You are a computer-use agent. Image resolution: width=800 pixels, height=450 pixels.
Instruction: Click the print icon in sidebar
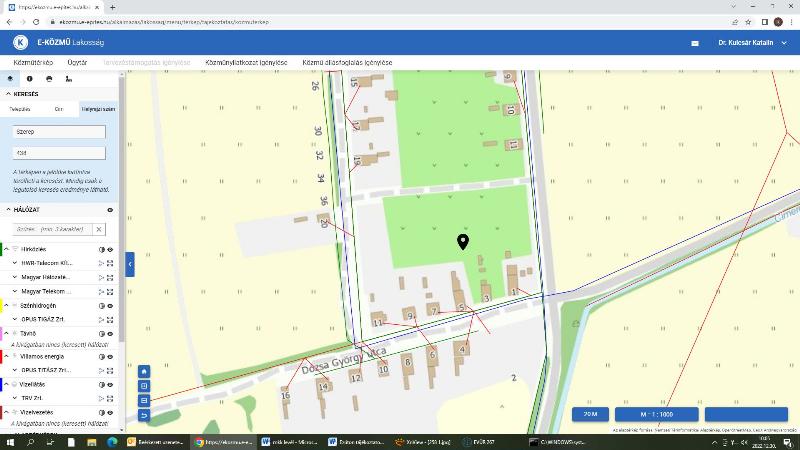pos(49,79)
